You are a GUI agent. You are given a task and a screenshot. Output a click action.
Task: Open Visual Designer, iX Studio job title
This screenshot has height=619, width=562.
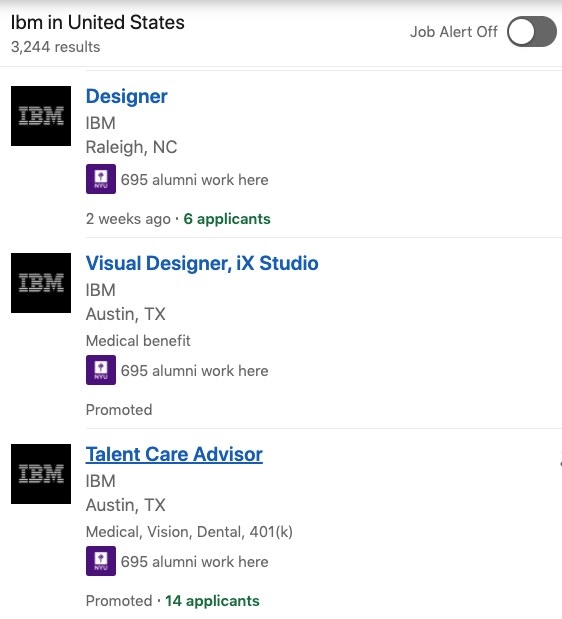pos(202,263)
